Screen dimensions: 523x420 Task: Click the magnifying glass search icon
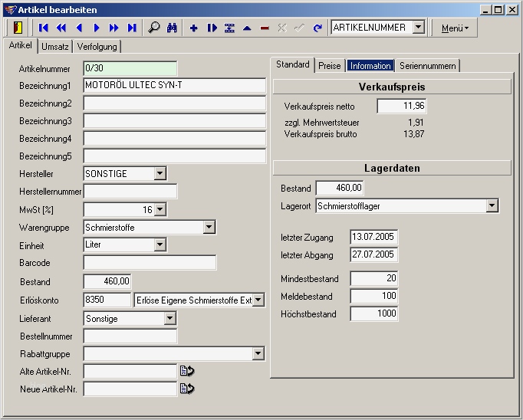154,28
